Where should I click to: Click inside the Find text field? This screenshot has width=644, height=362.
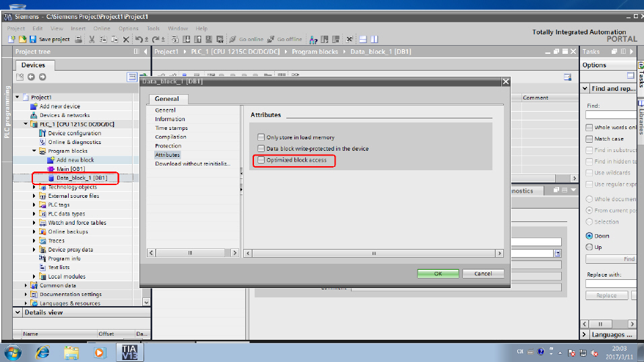pos(611,115)
